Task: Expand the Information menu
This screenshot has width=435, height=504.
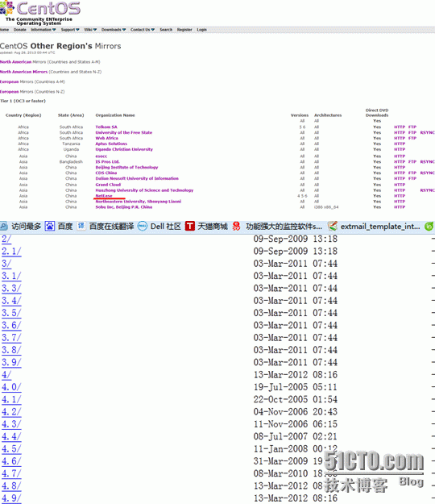Action: click(x=43, y=30)
